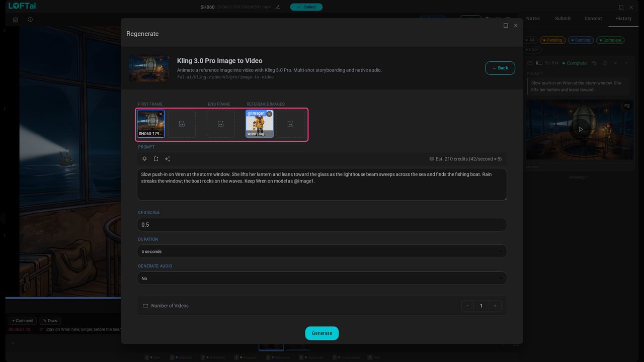Click the camera snapshot icon in the viewer toolbar
The height and width of the screenshot is (362, 644).
tap(16, 20)
